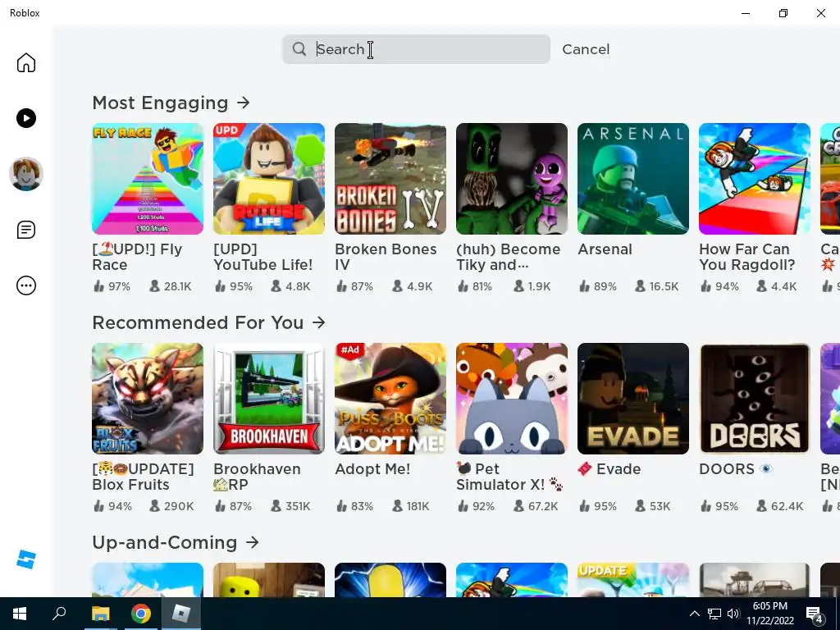Open the Arsenal game thumbnail
Viewport: 840px width, 630px height.
[x=633, y=179]
